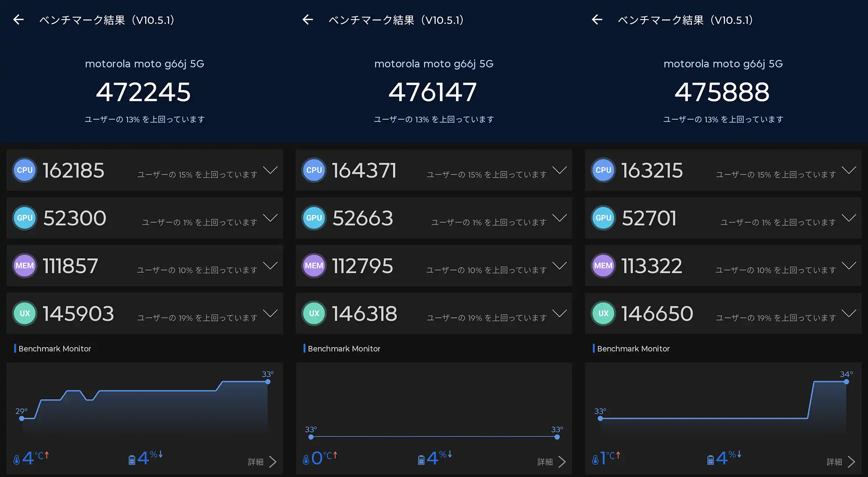868x477 pixels.
Task: Click the total score 476147
Action: tap(433, 92)
